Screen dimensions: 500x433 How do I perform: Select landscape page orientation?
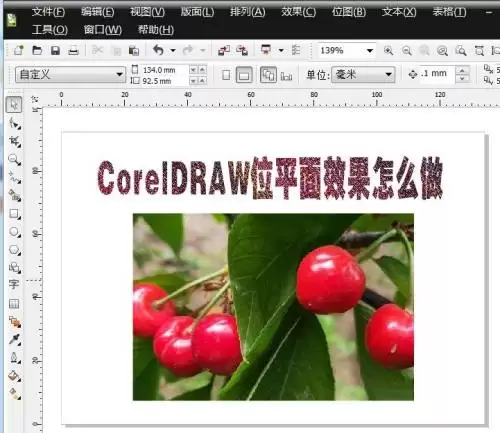(x=244, y=75)
